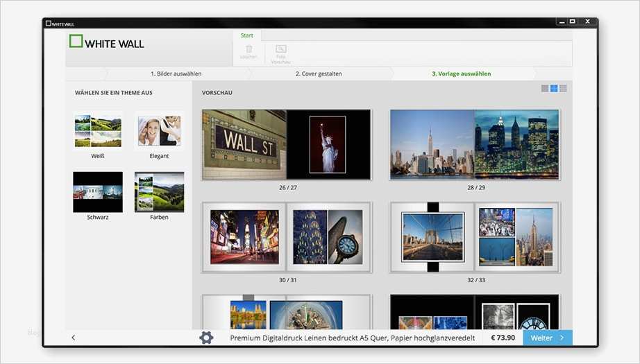Screen dimensions: 640x364
Task: Go to step 1. Bilder auswählen
Action: pos(176,73)
